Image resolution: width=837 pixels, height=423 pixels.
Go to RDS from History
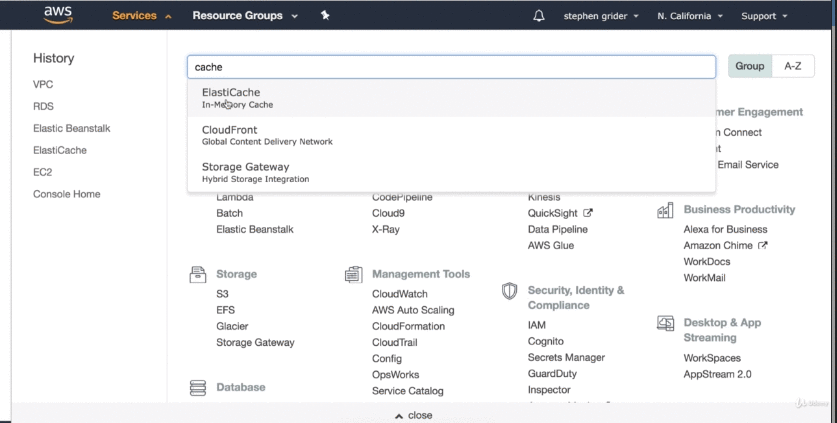(x=43, y=106)
